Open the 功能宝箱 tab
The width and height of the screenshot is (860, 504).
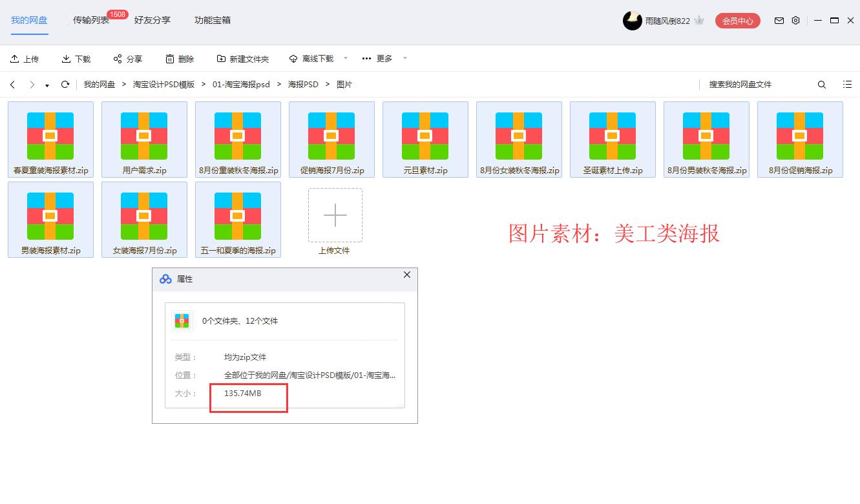212,21
